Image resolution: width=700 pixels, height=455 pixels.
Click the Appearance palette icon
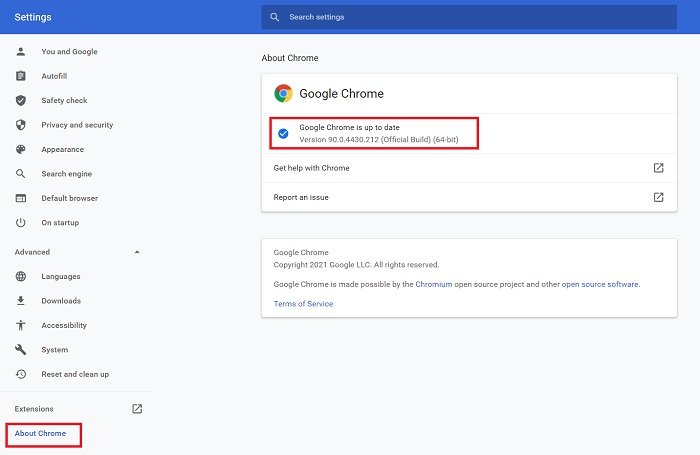[21, 149]
